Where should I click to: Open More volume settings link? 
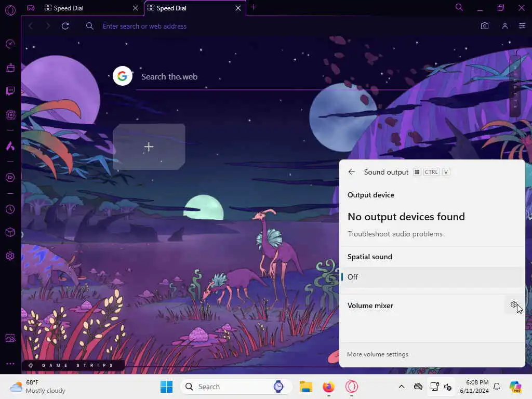coord(378,354)
